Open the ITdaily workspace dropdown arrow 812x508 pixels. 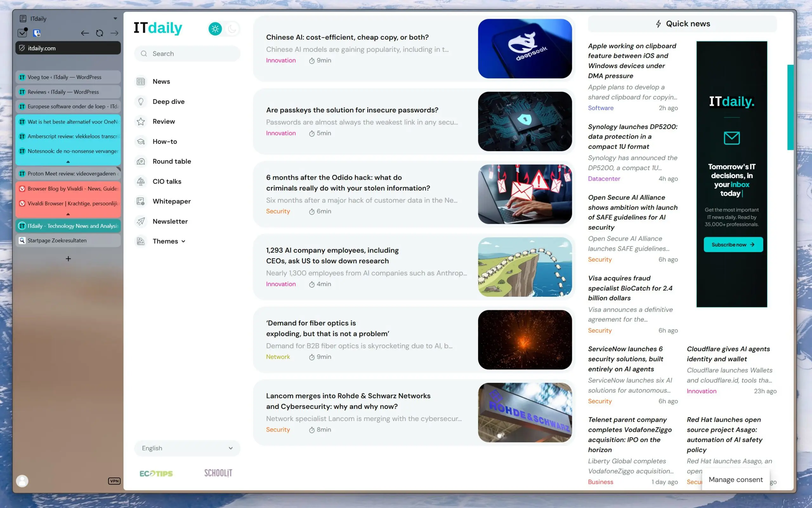click(x=115, y=18)
